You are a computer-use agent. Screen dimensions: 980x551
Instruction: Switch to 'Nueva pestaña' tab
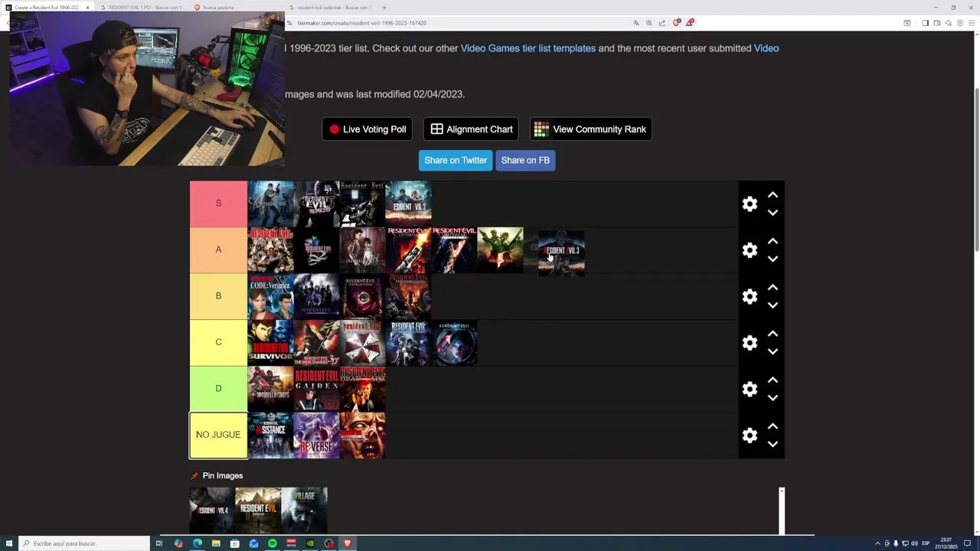click(x=218, y=8)
